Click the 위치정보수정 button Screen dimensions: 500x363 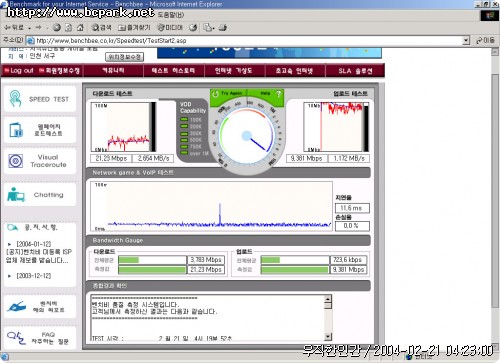[x=125, y=57]
